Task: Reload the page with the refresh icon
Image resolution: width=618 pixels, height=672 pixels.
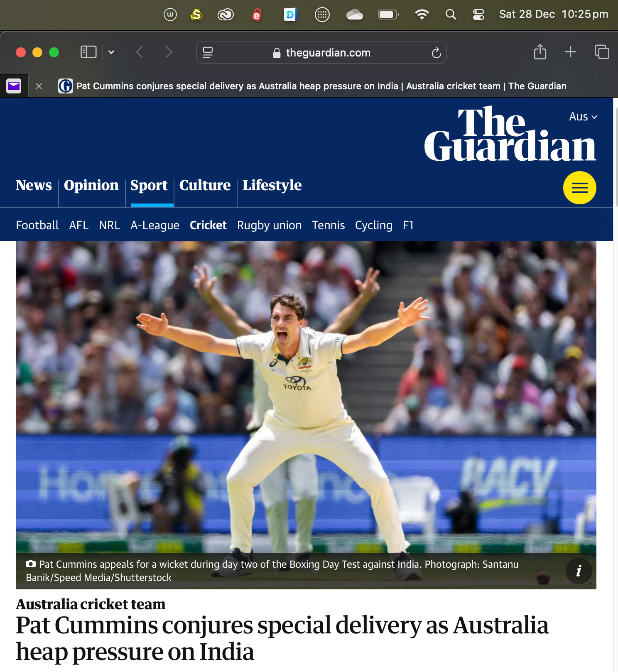Action: coord(436,53)
